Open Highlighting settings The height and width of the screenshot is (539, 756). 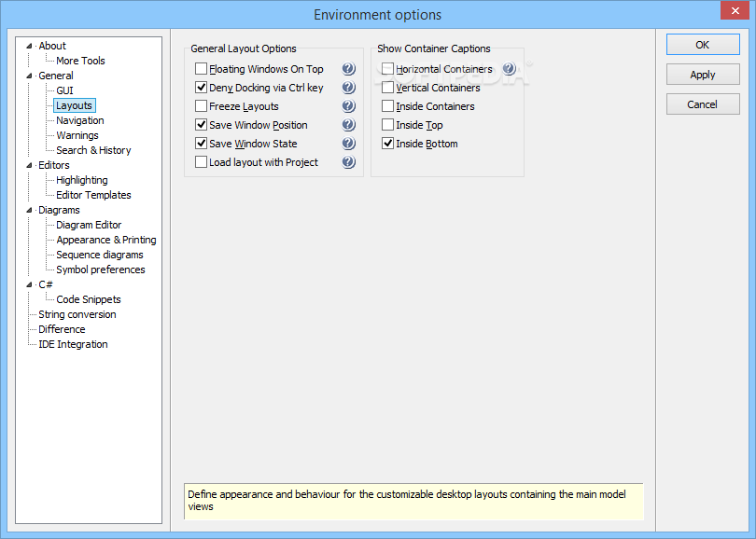(82, 180)
